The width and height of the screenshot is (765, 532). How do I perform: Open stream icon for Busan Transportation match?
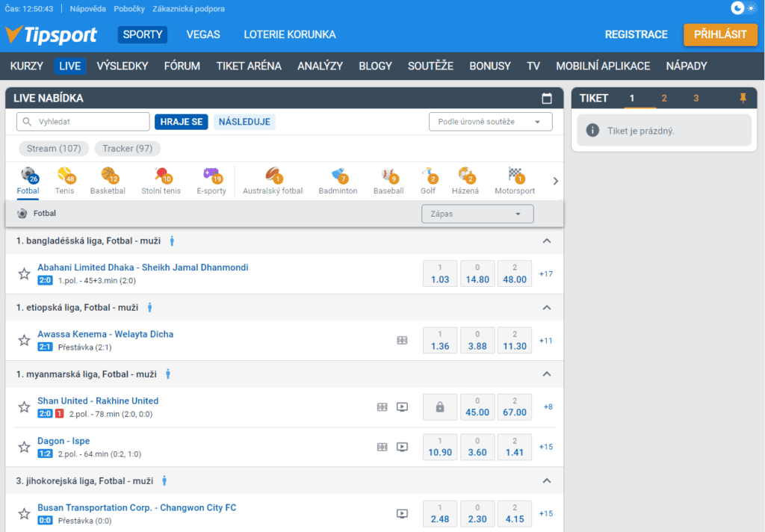pyautogui.click(x=402, y=513)
